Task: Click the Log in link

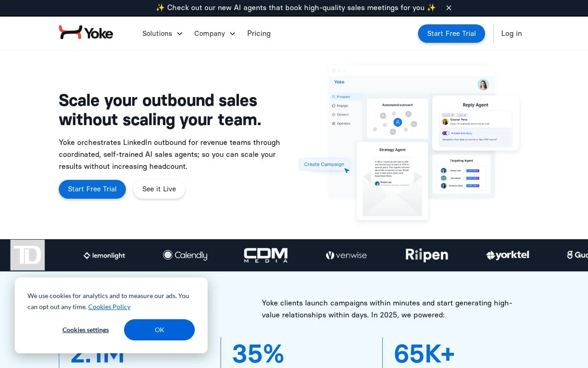Action: (x=511, y=34)
